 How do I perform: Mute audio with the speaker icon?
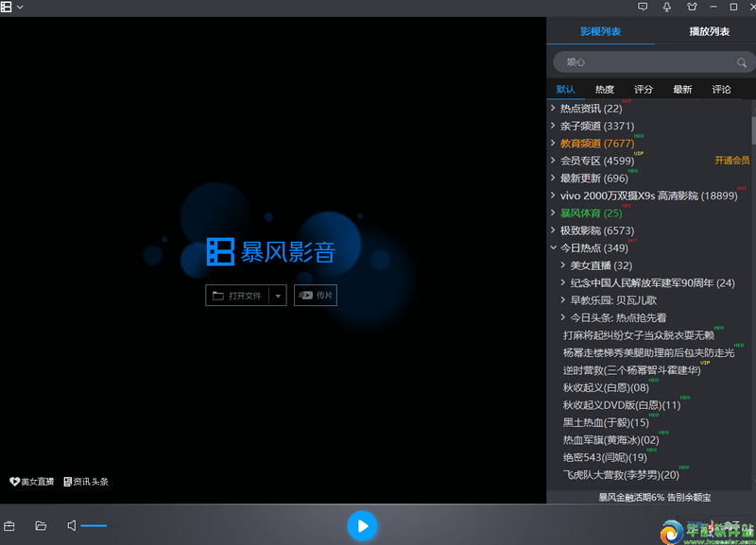pos(72,526)
